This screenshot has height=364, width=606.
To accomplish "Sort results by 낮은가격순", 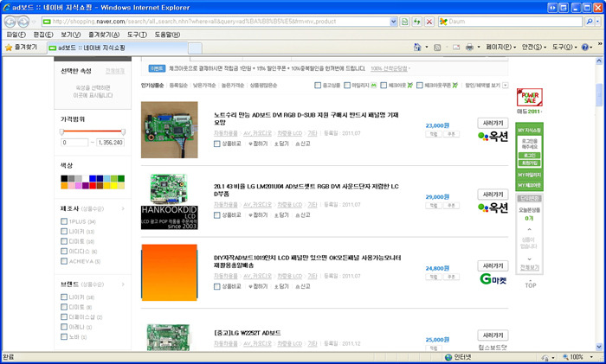I will click(x=204, y=86).
